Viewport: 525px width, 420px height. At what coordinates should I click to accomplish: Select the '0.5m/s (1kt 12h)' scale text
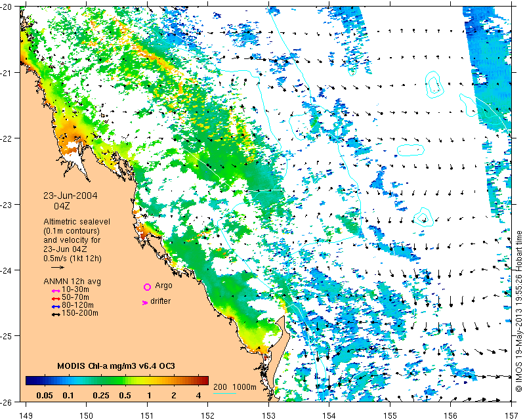click(72, 259)
